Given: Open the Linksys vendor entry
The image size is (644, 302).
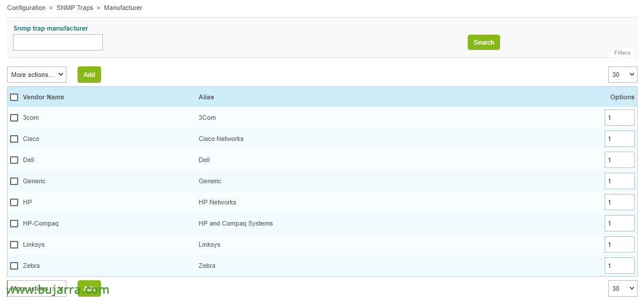Looking at the screenshot, I should [33, 244].
